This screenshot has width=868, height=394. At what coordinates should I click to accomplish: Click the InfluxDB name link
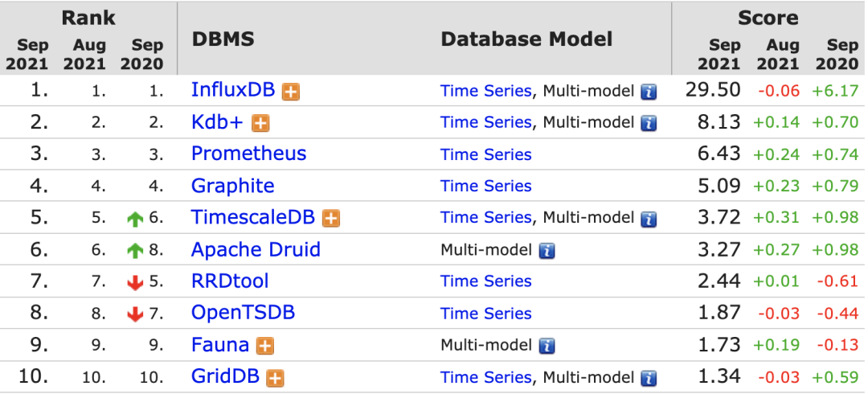232,90
